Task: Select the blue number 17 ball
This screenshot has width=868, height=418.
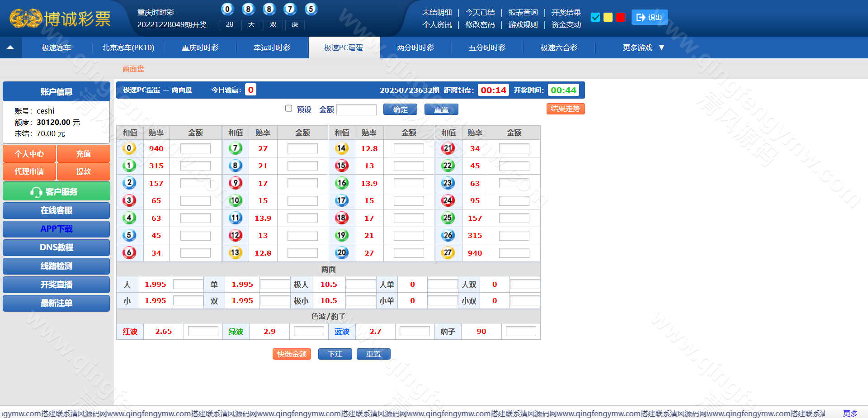Action: point(341,200)
